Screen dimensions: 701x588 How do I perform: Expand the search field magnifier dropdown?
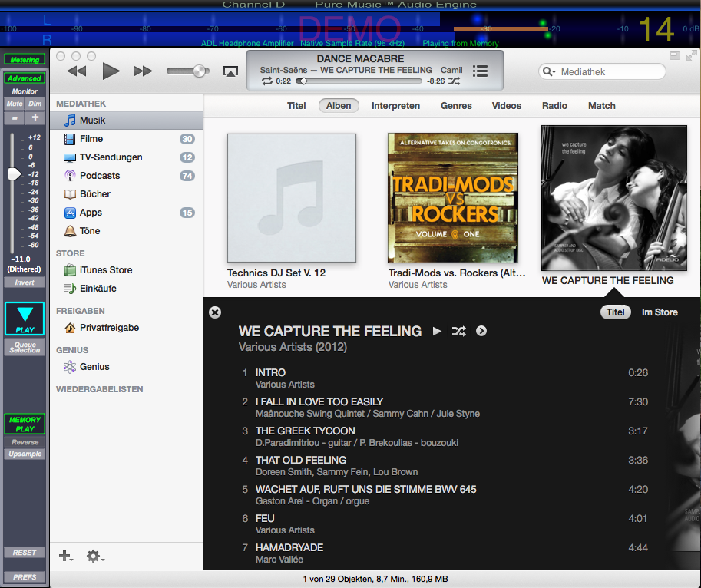[x=550, y=72]
